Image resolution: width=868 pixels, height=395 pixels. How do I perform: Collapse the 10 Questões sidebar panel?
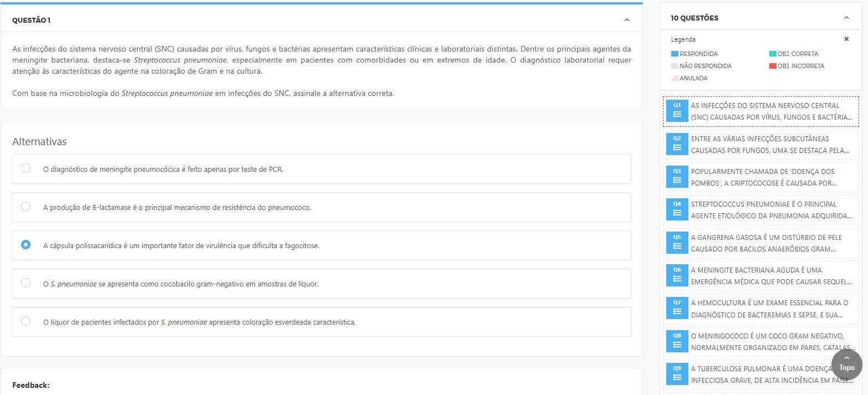coord(846,18)
